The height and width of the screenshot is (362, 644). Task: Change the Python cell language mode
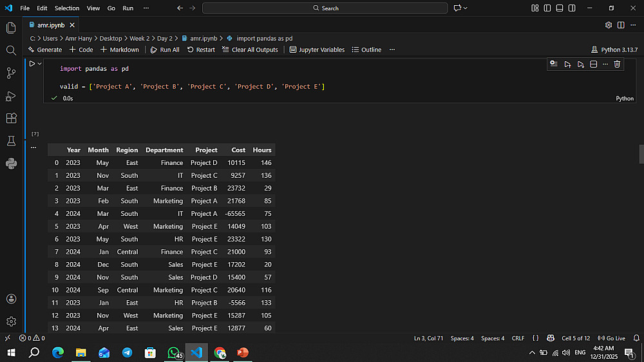625,99
